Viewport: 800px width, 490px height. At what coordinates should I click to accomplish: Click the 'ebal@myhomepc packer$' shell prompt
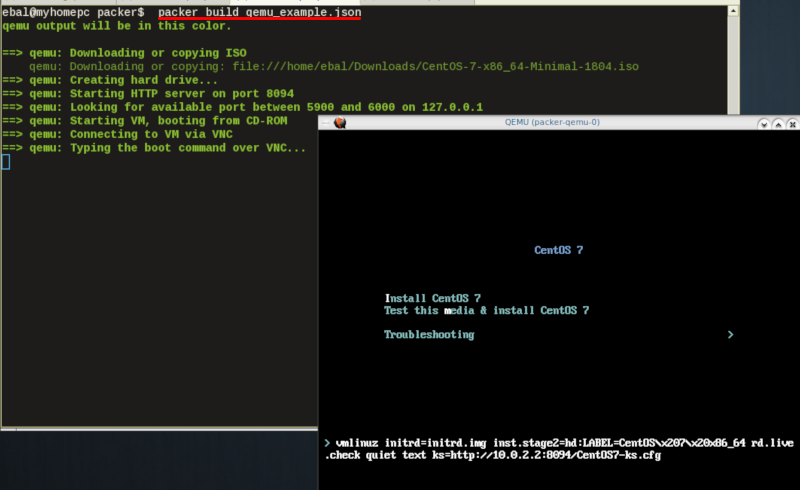click(x=73, y=12)
